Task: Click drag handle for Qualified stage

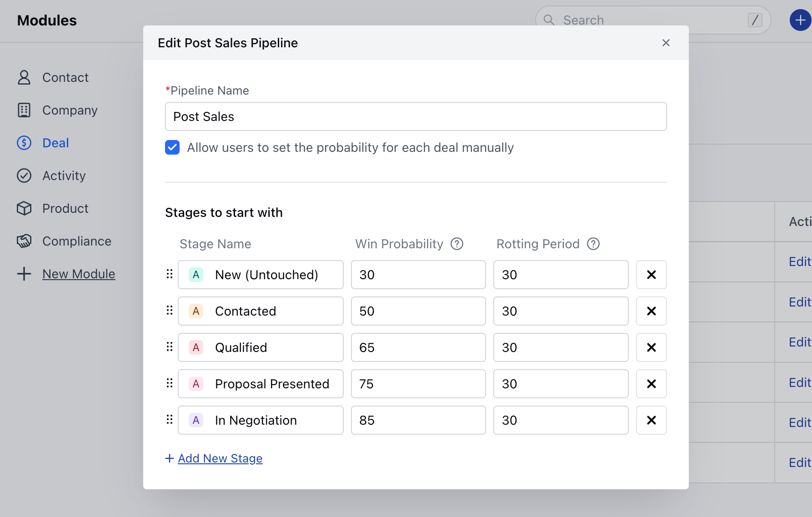Action: 170,347
